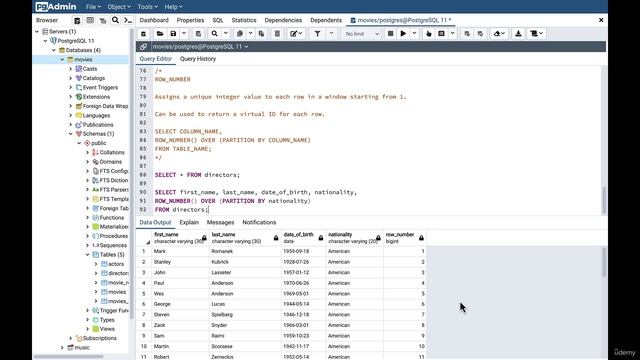Click the Browser panel horizontal scrollbar
The height and width of the screenshot is (360, 640).
(x=68, y=356)
